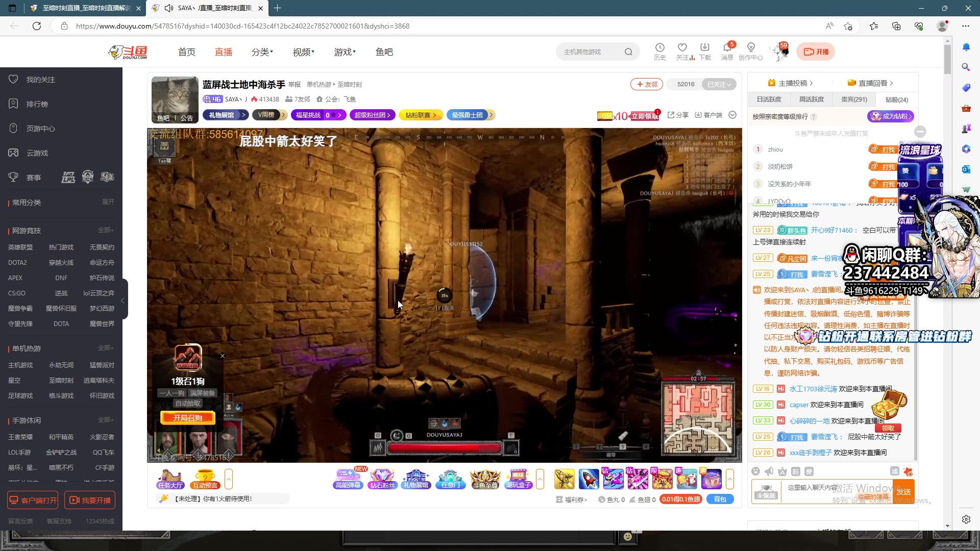Open 钻石粉丝 diamond fans icon
The width and height of the screenshot is (980, 551).
(x=382, y=479)
